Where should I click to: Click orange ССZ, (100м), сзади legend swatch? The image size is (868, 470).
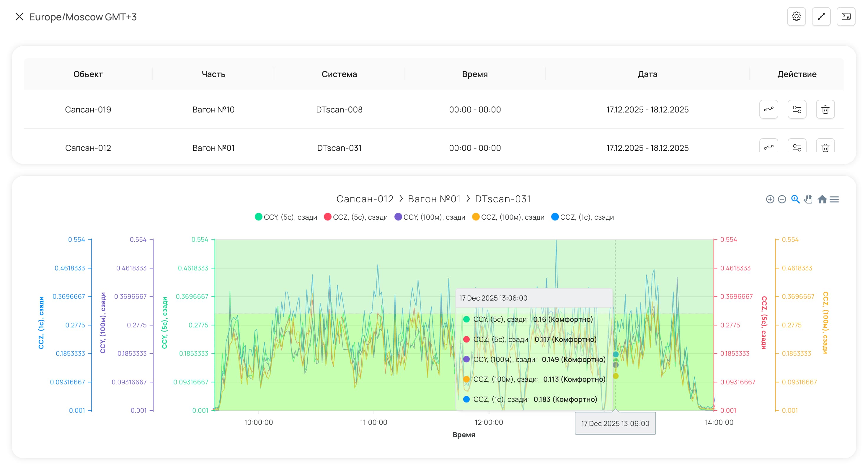476,217
